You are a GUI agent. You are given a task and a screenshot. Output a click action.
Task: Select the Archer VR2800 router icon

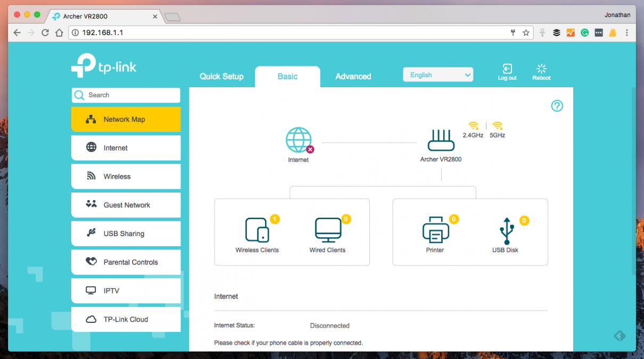coord(441,140)
